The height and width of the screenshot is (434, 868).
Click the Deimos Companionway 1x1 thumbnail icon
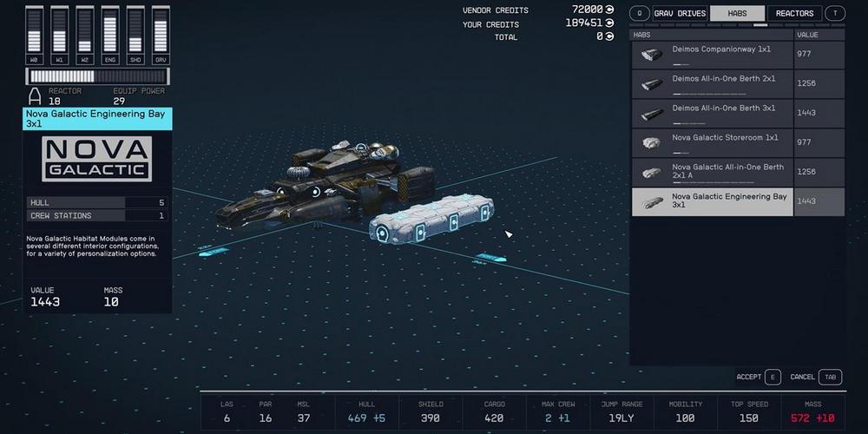coord(651,56)
